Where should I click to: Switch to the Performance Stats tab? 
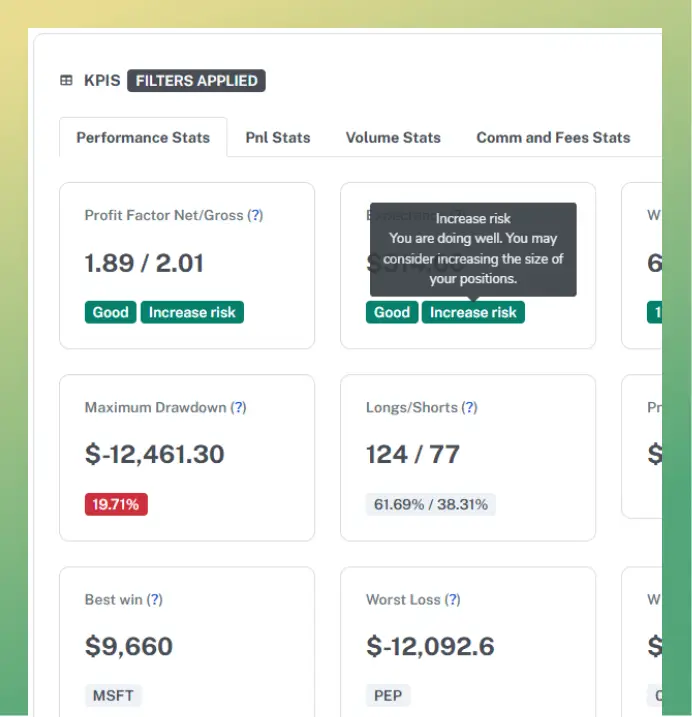(143, 137)
